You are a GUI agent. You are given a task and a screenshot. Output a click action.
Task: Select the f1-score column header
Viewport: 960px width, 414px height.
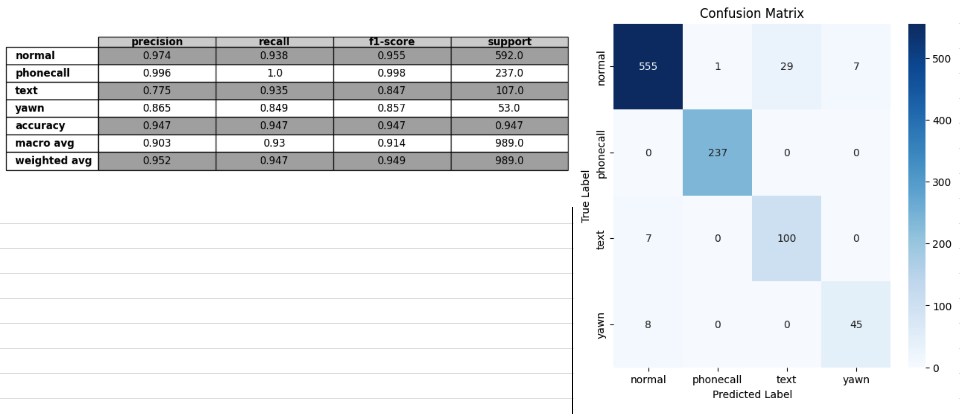coord(392,42)
